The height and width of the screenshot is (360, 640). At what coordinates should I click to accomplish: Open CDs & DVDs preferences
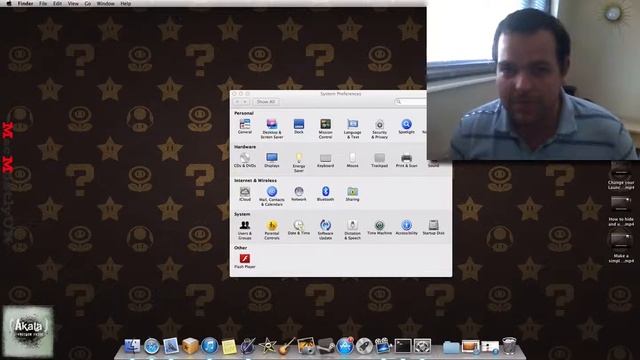click(245, 160)
